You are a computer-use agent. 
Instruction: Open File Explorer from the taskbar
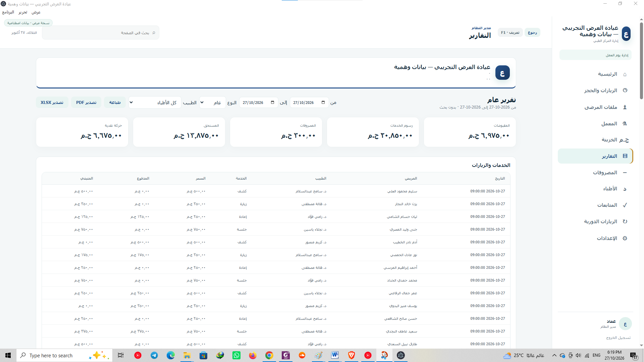(187, 355)
